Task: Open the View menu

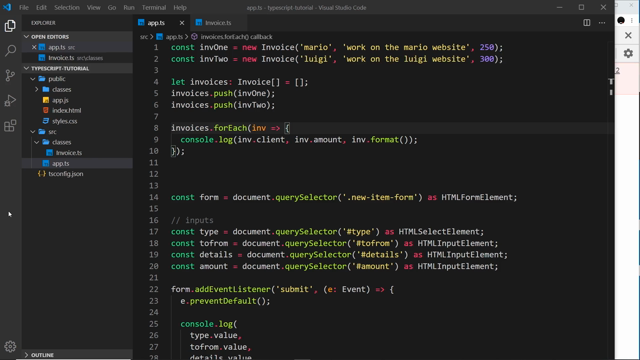Action: [x=93, y=7]
